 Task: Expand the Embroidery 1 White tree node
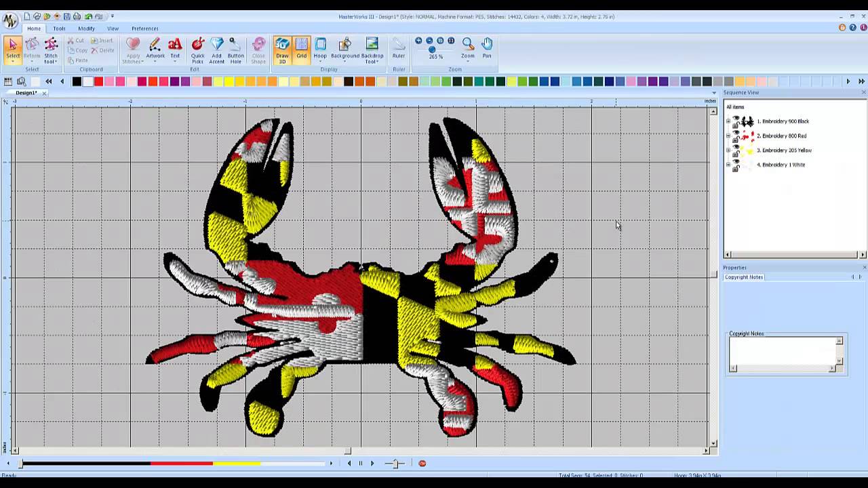click(x=728, y=165)
